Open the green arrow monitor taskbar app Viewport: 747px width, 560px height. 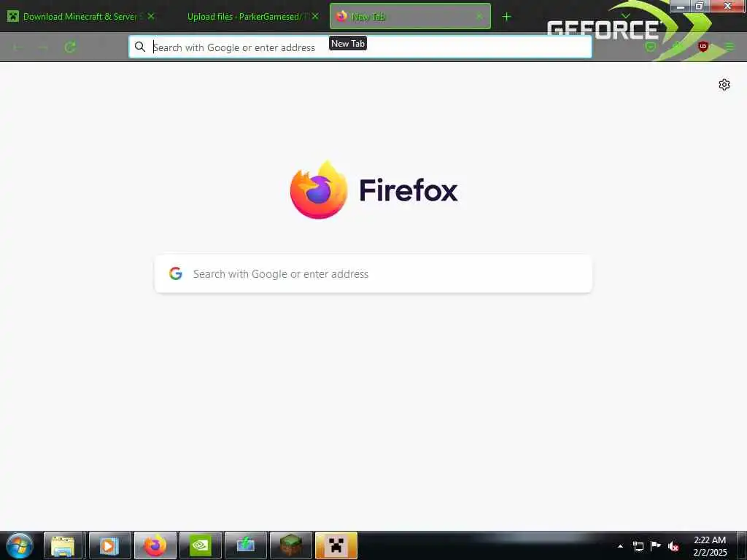click(246, 545)
